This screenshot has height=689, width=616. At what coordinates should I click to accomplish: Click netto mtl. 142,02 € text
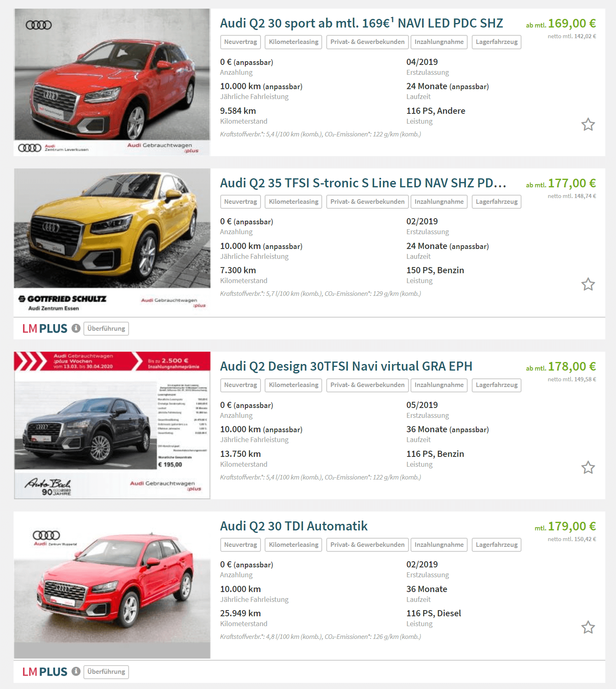(x=572, y=36)
